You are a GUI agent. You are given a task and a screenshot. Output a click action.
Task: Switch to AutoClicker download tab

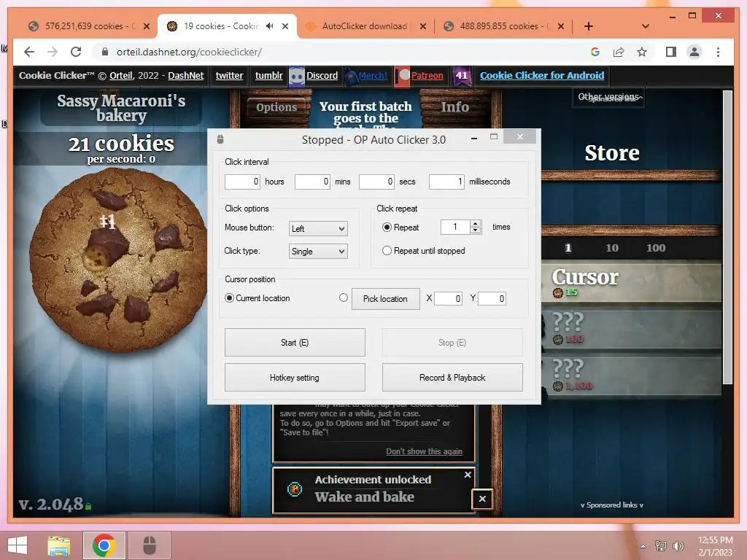click(x=364, y=26)
